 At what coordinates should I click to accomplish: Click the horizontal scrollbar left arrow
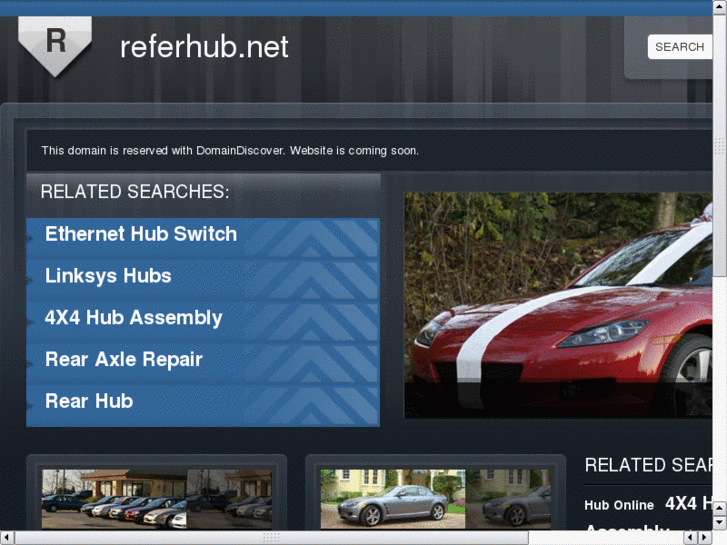(x=7, y=538)
